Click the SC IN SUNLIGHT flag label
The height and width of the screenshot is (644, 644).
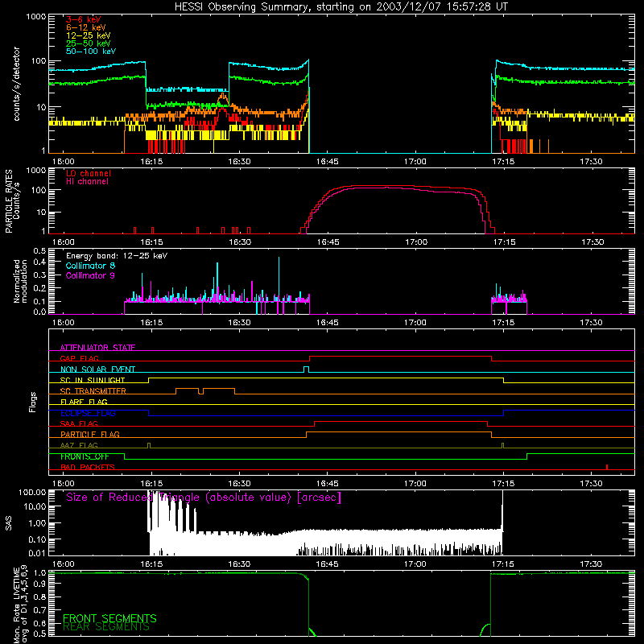pyautogui.click(x=93, y=380)
